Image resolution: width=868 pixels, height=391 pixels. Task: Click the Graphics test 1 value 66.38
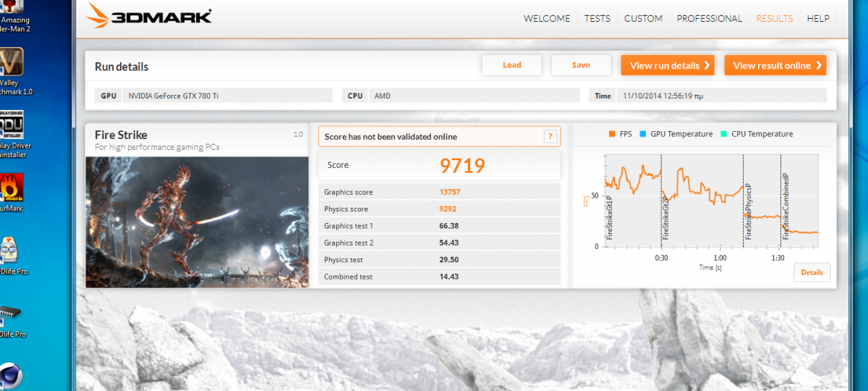pos(449,226)
